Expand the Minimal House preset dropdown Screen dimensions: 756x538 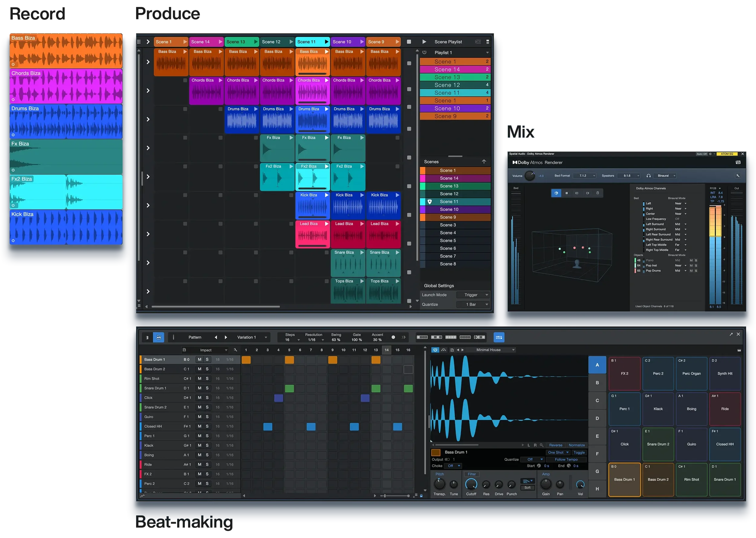(513, 350)
